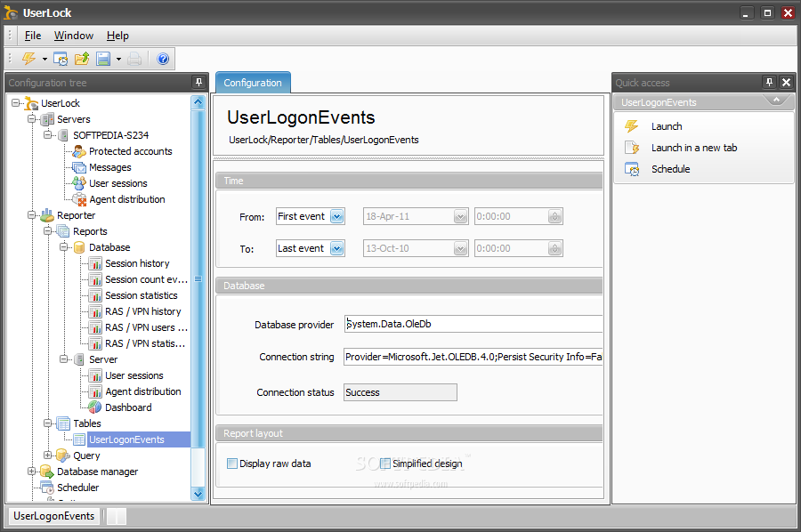Open Agent distribution report under Server
This screenshot has width=801, height=532.
pos(143,391)
